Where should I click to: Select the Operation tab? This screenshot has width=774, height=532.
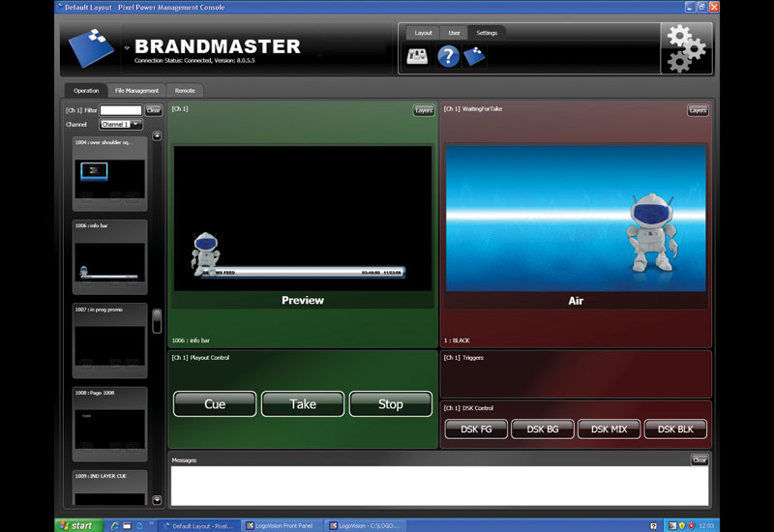coord(86,90)
